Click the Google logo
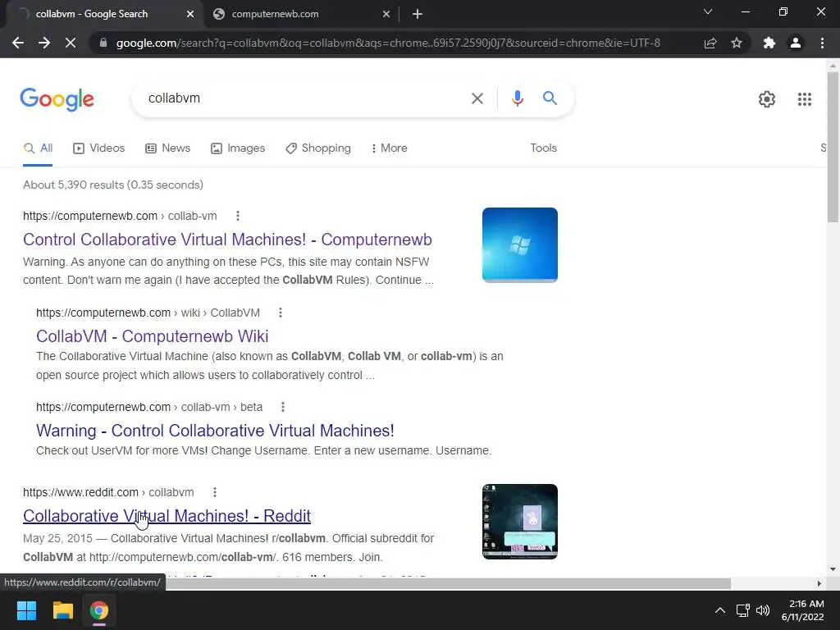 pyautogui.click(x=57, y=99)
